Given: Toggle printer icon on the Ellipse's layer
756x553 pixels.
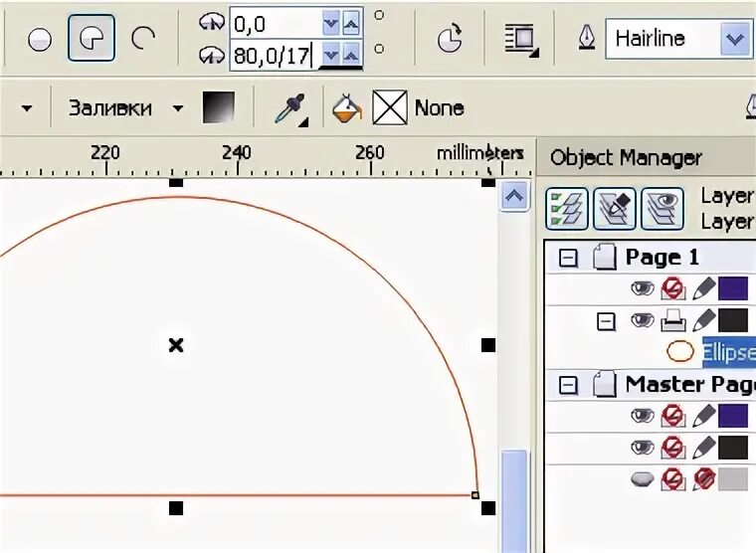Looking at the screenshot, I should pyautogui.click(x=673, y=320).
